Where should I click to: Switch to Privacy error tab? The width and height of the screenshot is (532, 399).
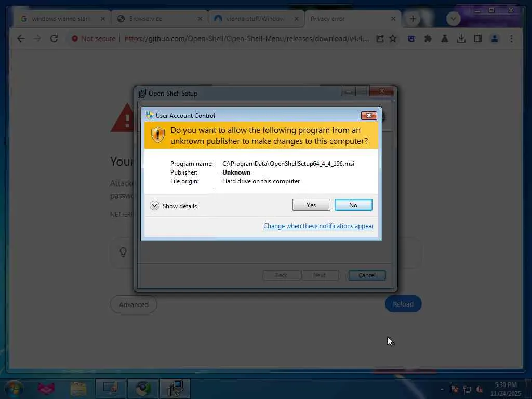click(348, 19)
